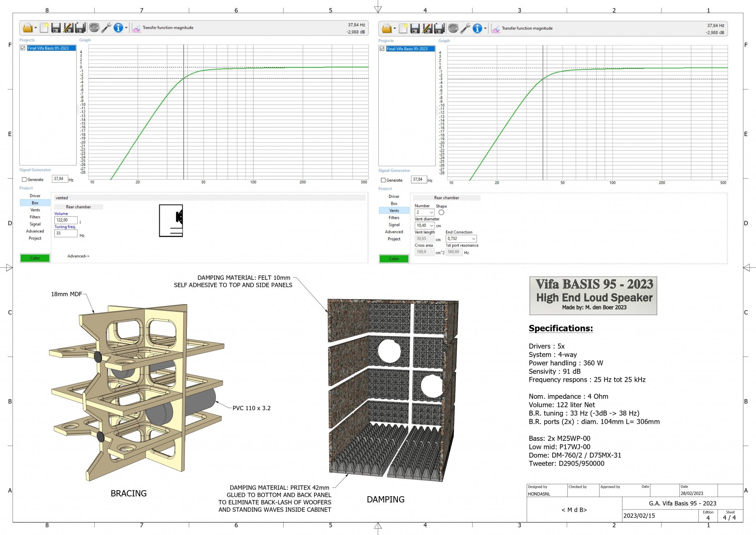Screen dimensions: 756x535
Task: Open Vent diameter dropdown showing 10,40
Action: [x=424, y=226]
